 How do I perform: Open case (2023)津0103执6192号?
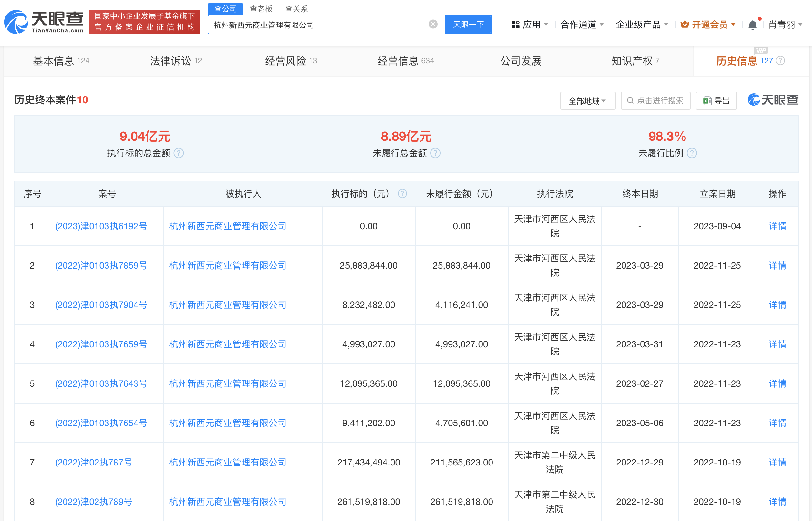pos(101,226)
